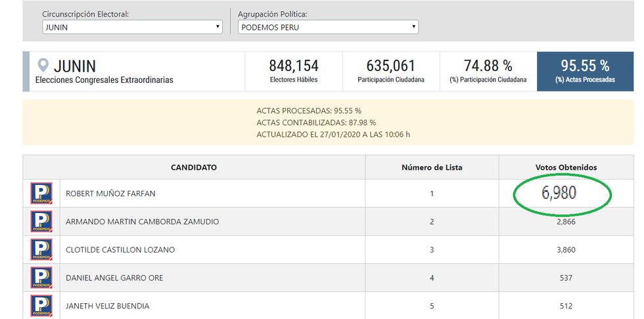Open the Circunscripción Electoral dropdown

(x=131, y=27)
